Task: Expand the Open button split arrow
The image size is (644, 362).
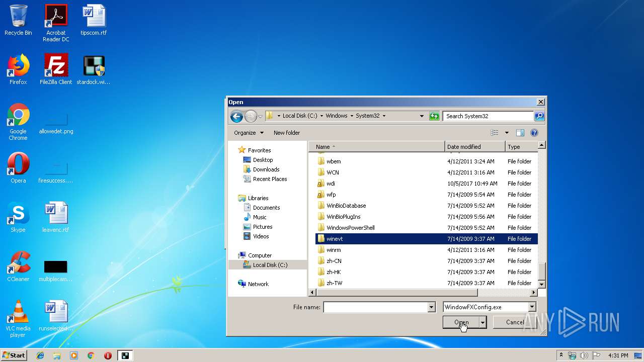Action: click(483, 322)
